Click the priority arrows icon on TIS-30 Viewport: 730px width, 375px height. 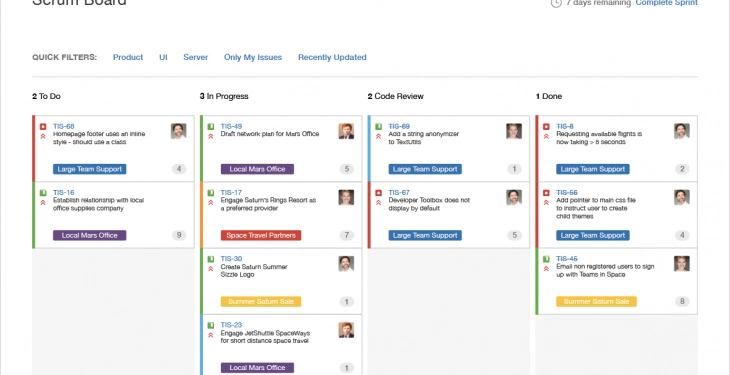(x=210, y=269)
